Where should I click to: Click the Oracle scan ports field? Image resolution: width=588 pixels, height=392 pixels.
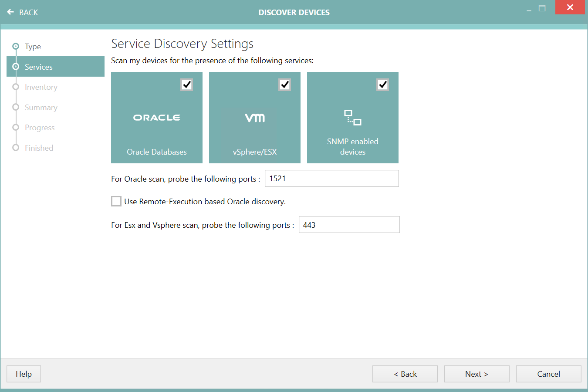331,178
